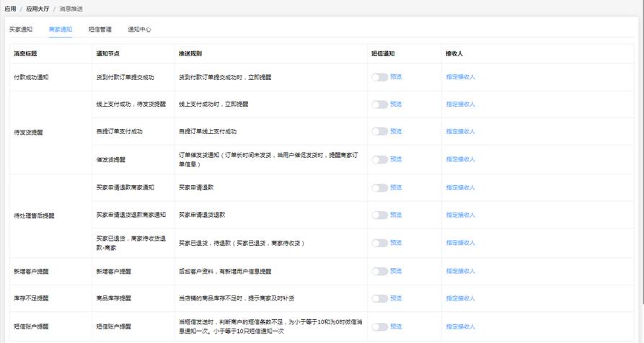Click the 线上支付成功时，立即提醒 rule text
Image resolution: width=644 pixels, height=343 pixels.
click(x=213, y=104)
